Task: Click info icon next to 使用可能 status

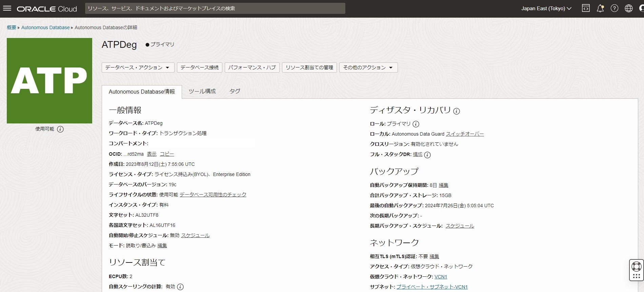Action: coord(60,129)
